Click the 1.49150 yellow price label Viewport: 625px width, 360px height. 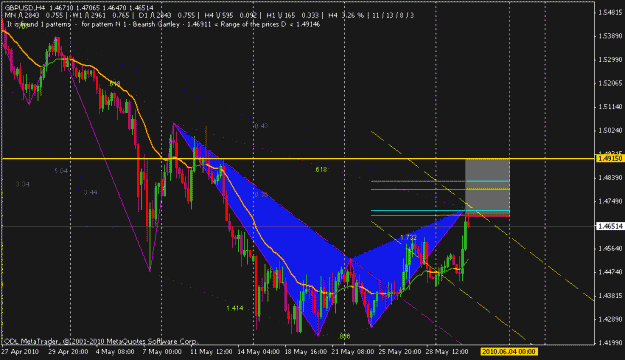[610, 159]
